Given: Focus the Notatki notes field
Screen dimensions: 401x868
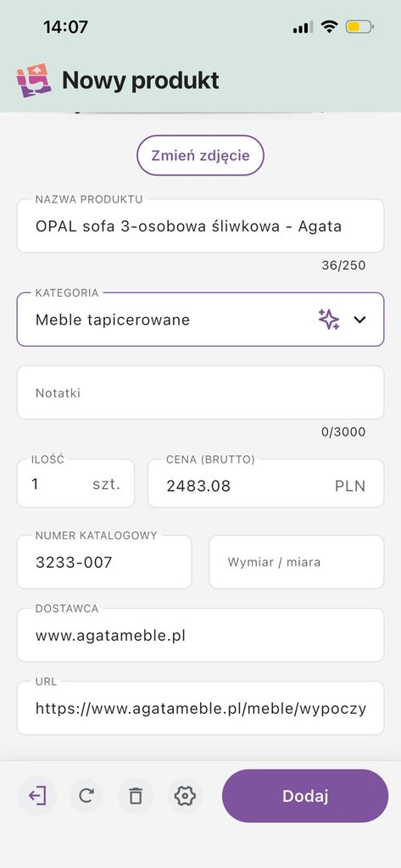Looking at the screenshot, I should 200,392.
